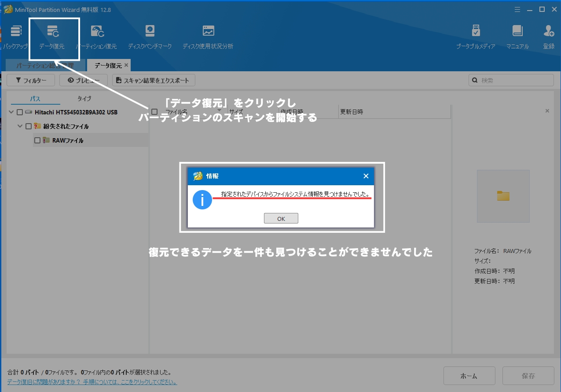Confirm the dialog with OK

[281, 219]
